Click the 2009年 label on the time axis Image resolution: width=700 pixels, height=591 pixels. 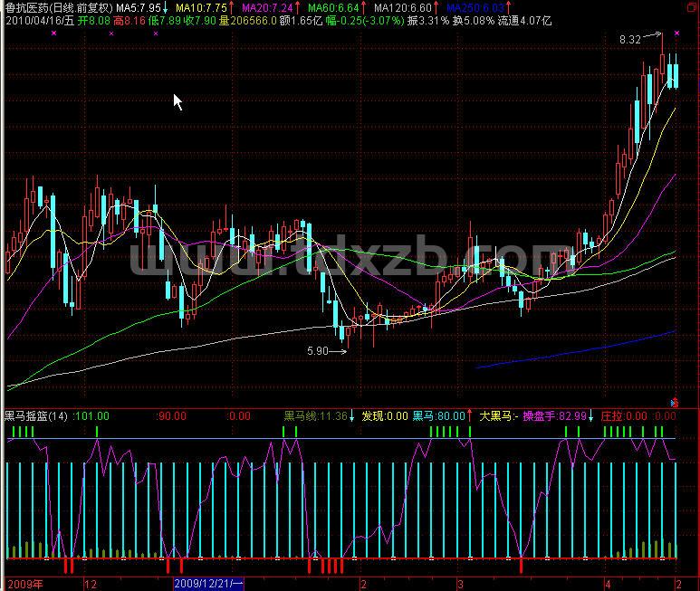pos(25,584)
